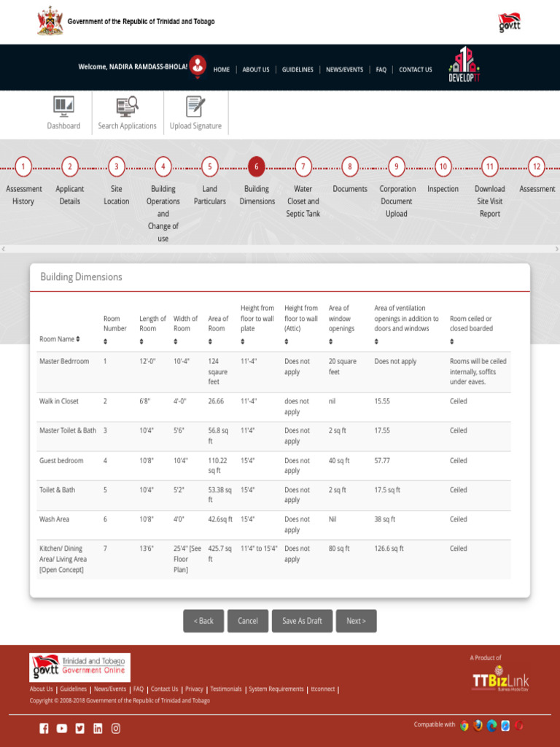The image size is (560, 747).
Task: Click the gov.tt logo in header
Action: pos(510,23)
